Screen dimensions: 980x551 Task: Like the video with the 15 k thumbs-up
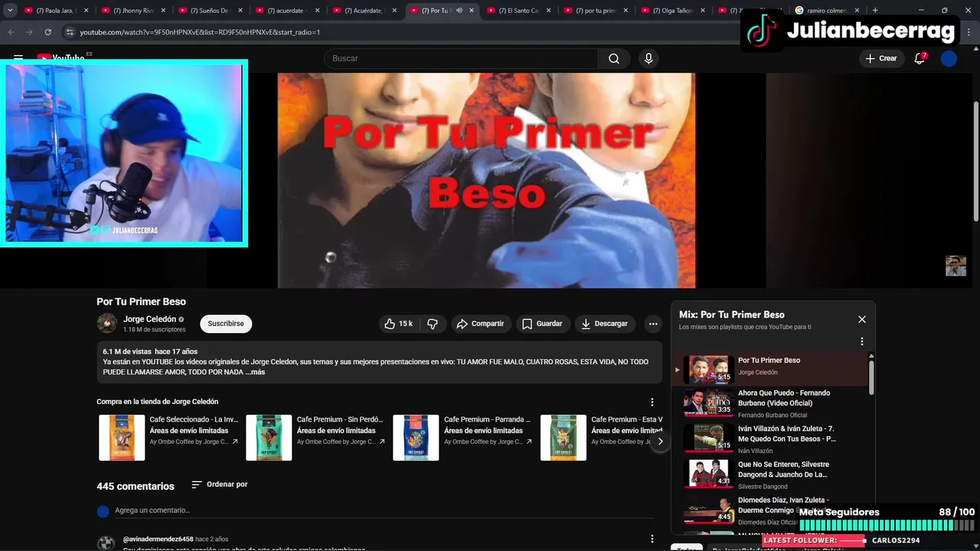click(x=399, y=324)
